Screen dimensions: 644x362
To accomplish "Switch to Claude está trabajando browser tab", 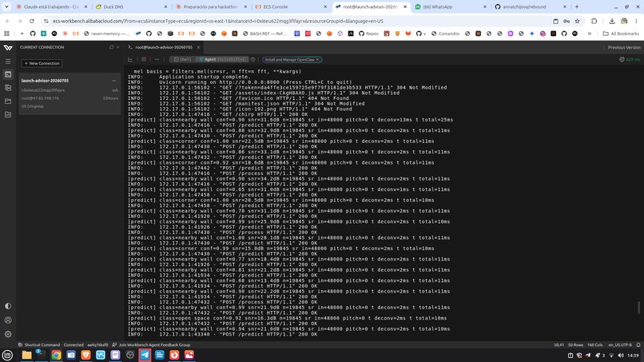I will tap(51, 7).
